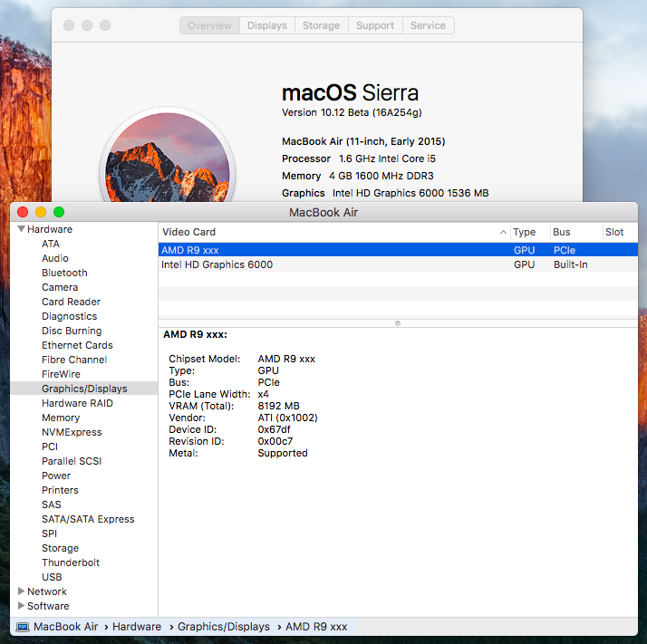Click PCIe Lane Width value x4
Viewport: 647px width, 644px height.
point(264,394)
